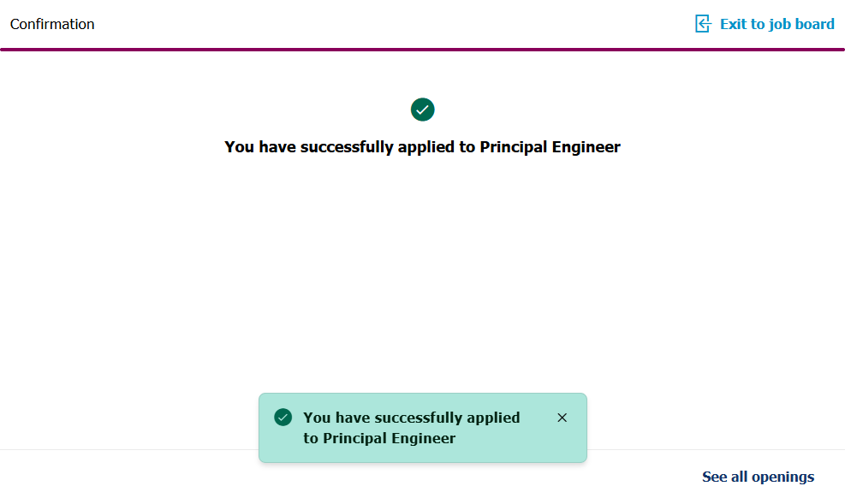Click the checkmark icon inside the toast
Viewport: 845px width, 504px height.
coord(283,418)
